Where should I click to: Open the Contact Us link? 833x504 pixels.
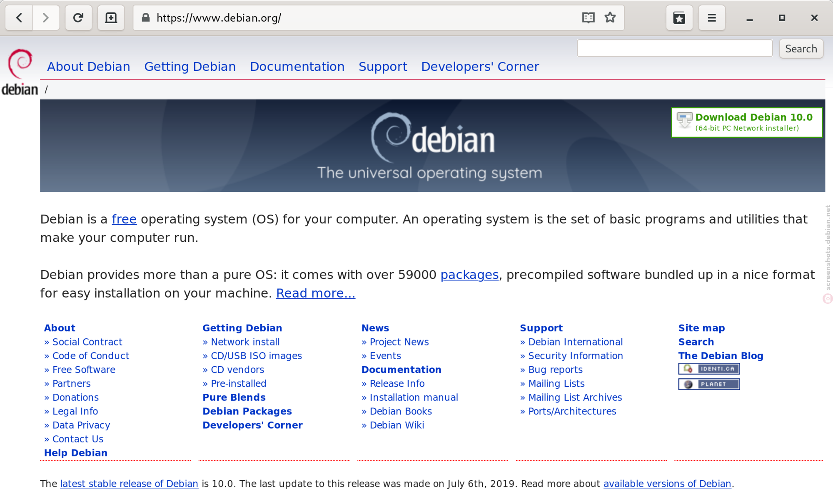(78, 439)
